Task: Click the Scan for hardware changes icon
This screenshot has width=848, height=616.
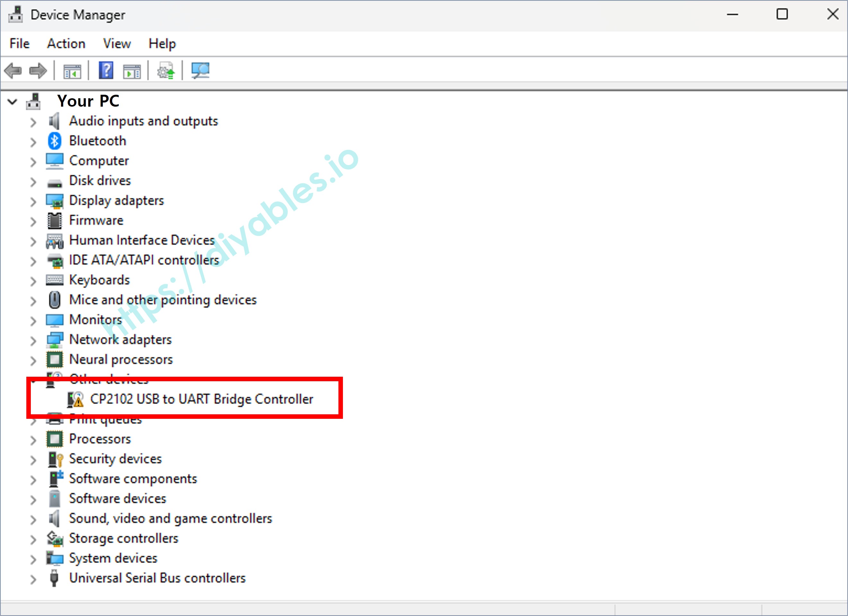Action: point(201,70)
